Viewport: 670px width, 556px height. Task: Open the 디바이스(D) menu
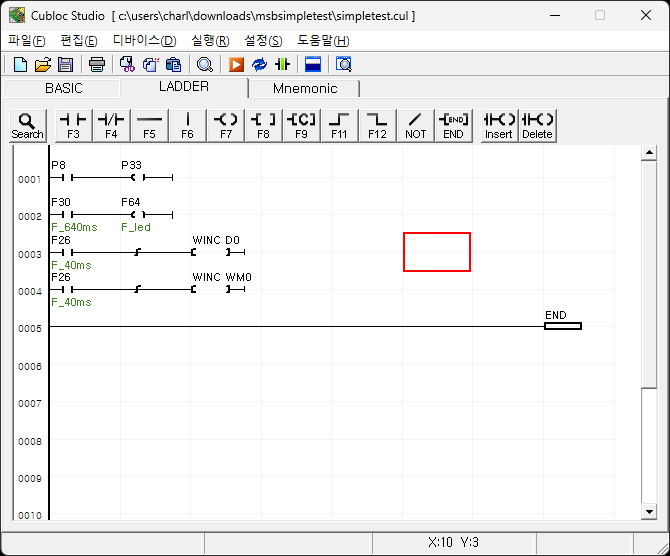point(144,41)
